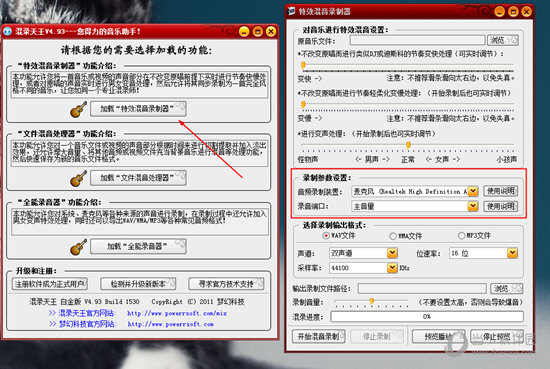Viewport: 550px width, 369px height.
Task: Load the 文件混音处理器 module
Action: [x=138, y=178]
